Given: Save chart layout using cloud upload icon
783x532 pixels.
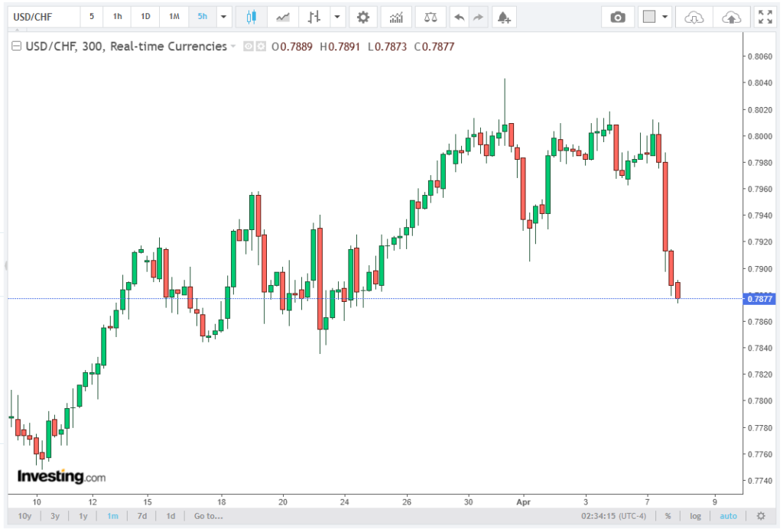Looking at the screenshot, I should tap(731, 17).
